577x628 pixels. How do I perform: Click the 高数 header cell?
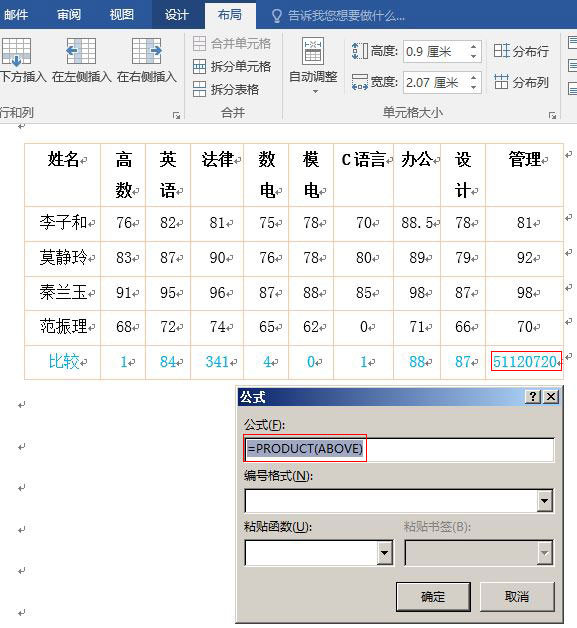123,175
